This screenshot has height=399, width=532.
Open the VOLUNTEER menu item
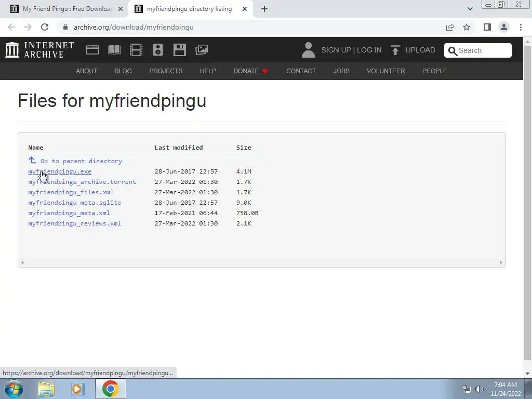pyautogui.click(x=386, y=71)
